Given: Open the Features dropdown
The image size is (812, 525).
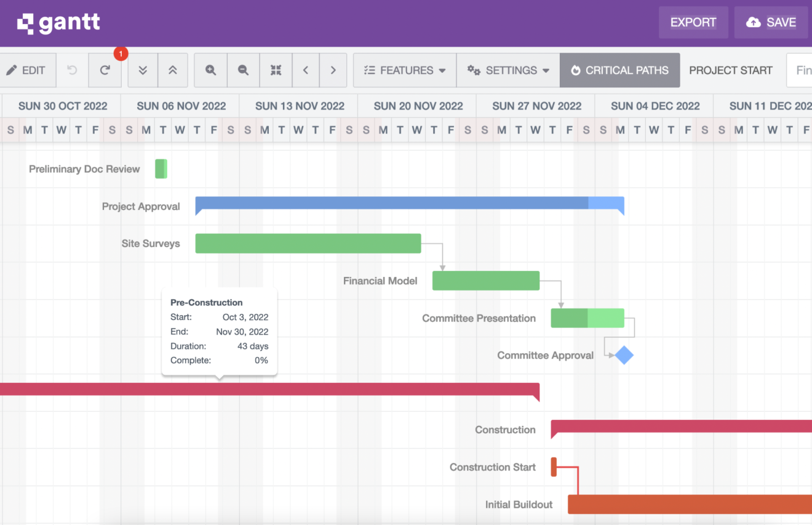Looking at the screenshot, I should [x=404, y=70].
